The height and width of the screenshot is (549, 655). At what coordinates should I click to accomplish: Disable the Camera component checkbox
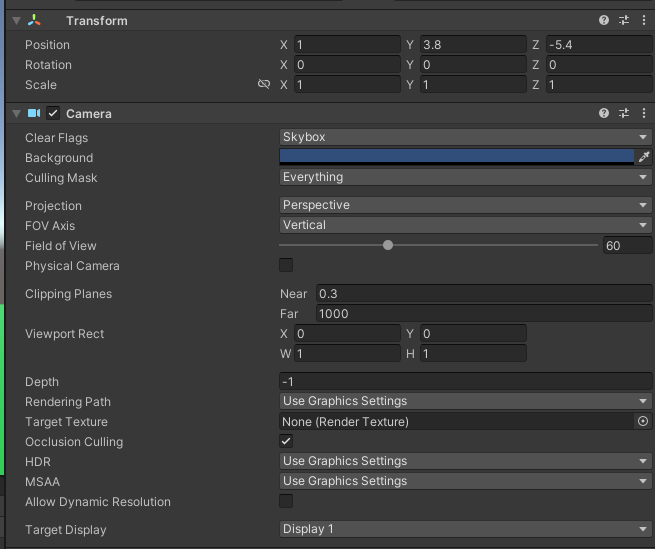[x=53, y=113]
